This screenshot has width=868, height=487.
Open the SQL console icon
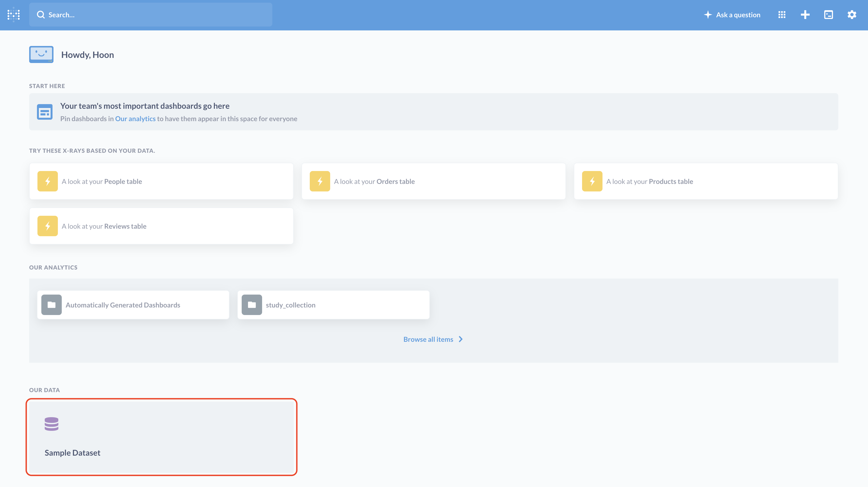pyautogui.click(x=829, y=15)
